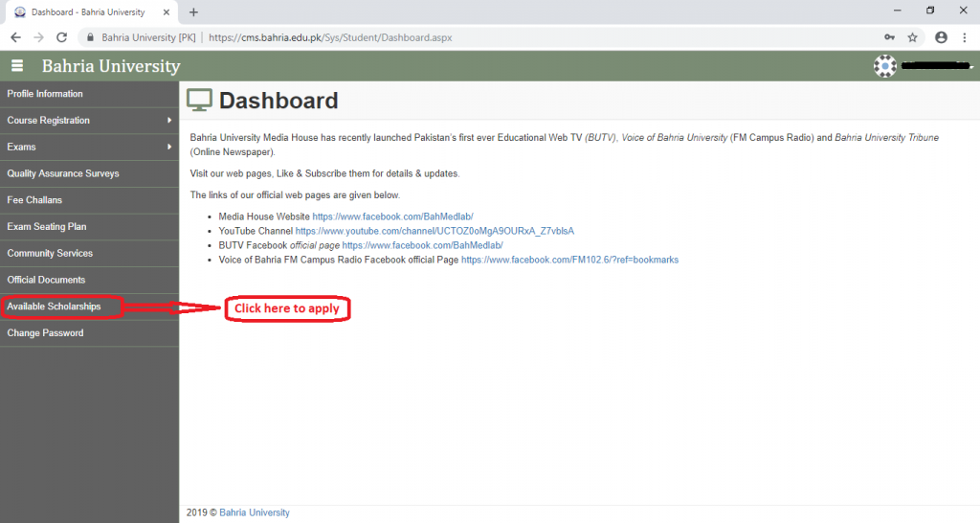Open a new browser tab
This screenshot has width=980, height=523.
[193, 12]
